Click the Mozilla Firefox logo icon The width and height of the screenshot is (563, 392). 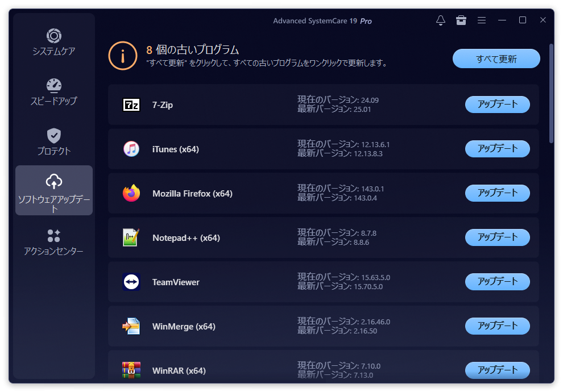pos(131,193)
